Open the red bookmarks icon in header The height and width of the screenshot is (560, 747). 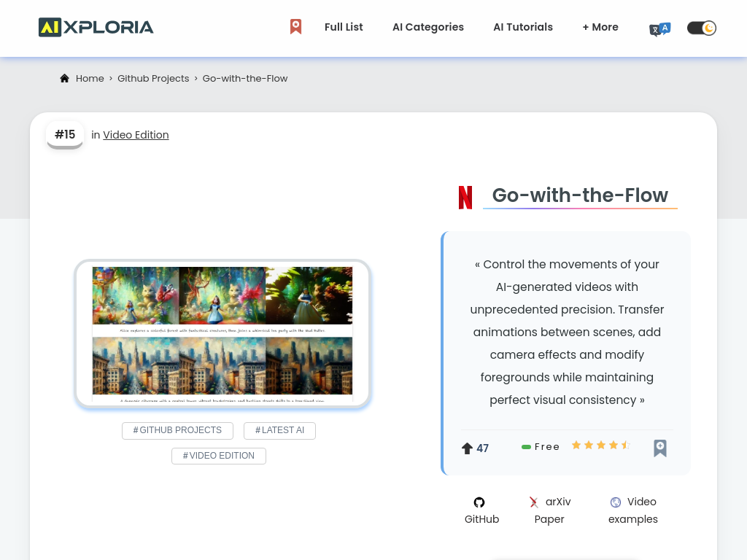pos(295,27)
